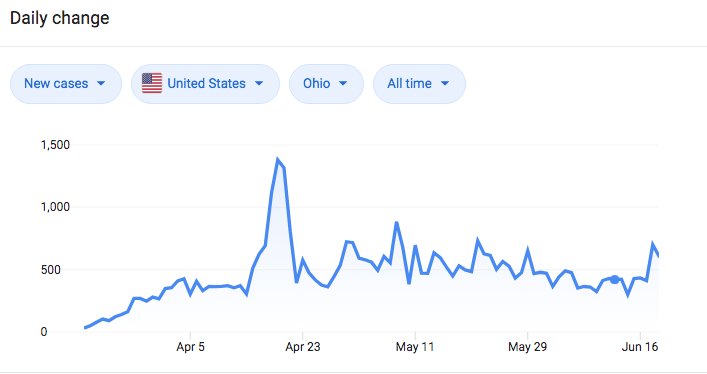Open the Ohio region dropdown
The width and height of the screenshot is (707, 374).
tap(326, 84)
